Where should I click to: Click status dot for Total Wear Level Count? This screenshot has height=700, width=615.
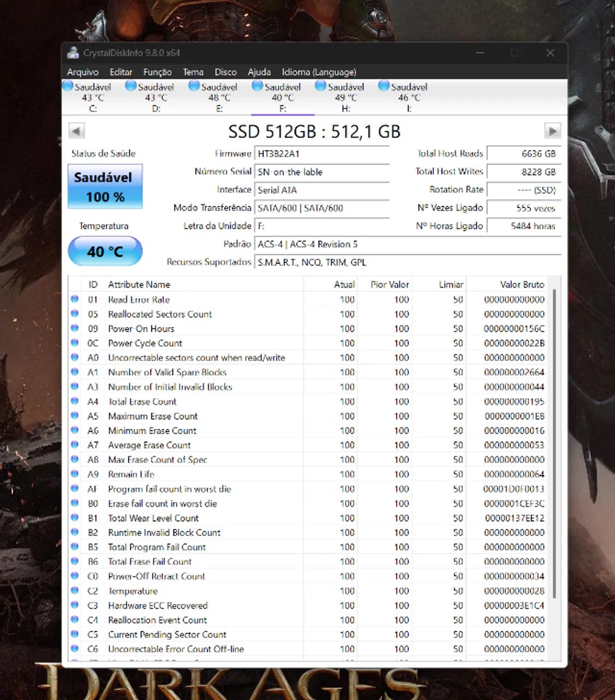[75, 517]
